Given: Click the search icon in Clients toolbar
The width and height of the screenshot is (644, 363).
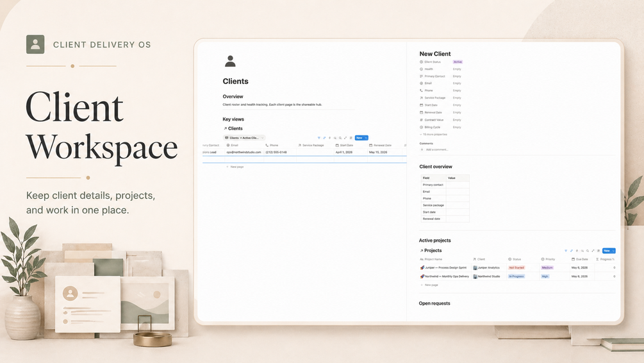Looking at the screenshot, I should click(340, 138).
